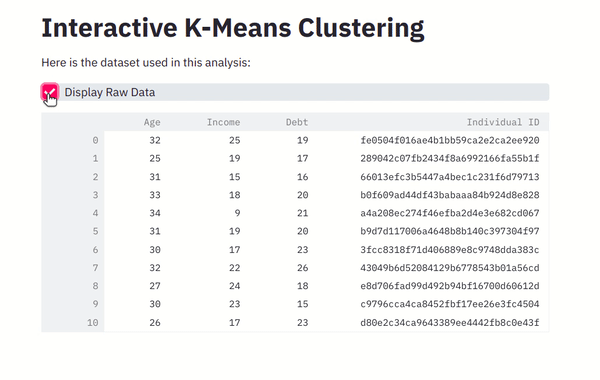Click the Individual ID column header

coord(503,122)
